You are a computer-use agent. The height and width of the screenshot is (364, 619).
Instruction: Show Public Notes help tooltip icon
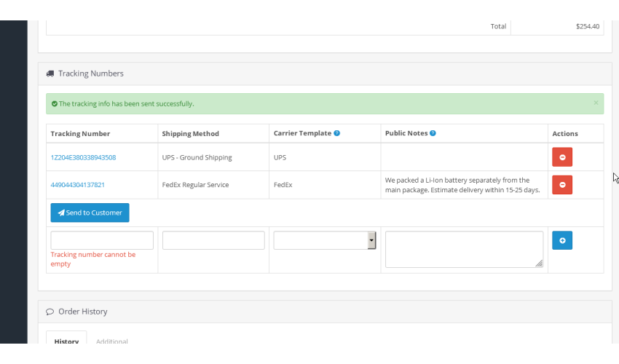[433, 133]
